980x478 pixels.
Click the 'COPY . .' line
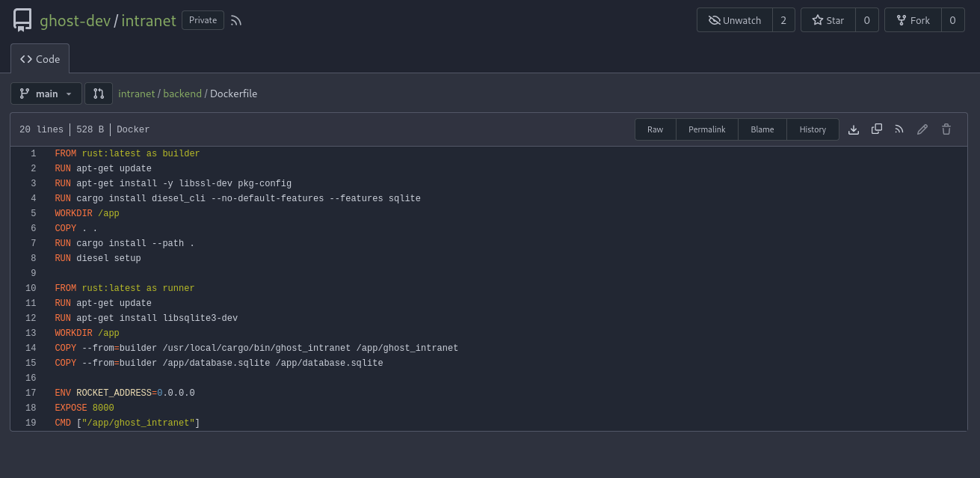[76, 228]
